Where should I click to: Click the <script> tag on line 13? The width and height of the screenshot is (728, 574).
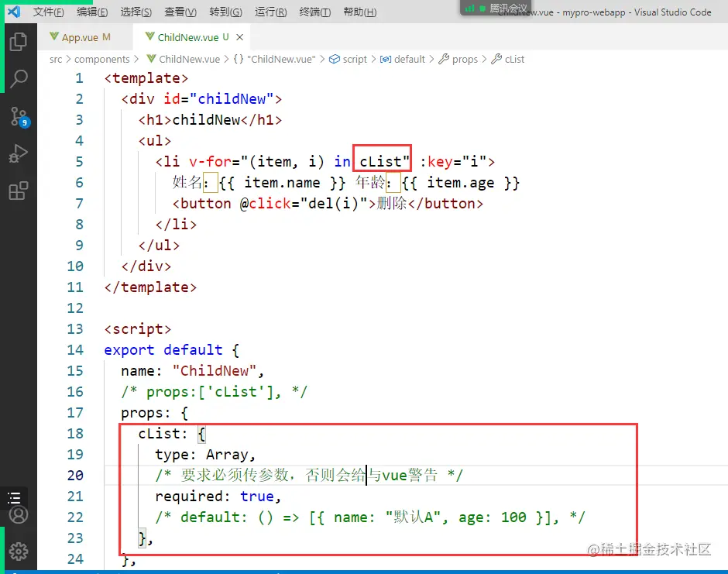[x=137, y=328]
